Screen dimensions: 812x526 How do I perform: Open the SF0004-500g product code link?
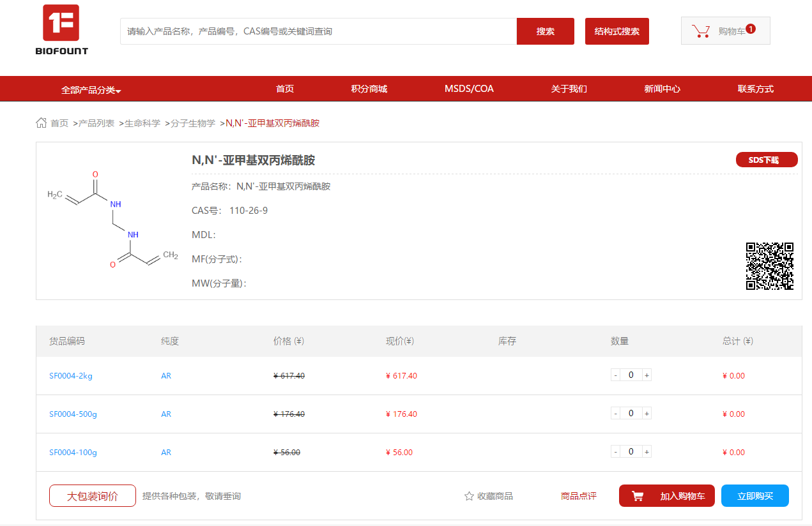point(73,414)
